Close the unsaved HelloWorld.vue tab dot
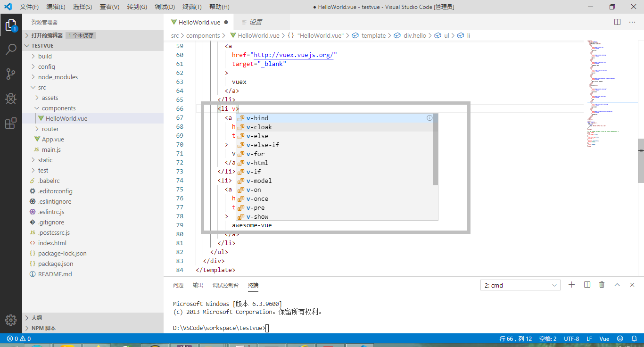This screenshot has height=347, width=644. pyautogui.click(x=226, y=22)
